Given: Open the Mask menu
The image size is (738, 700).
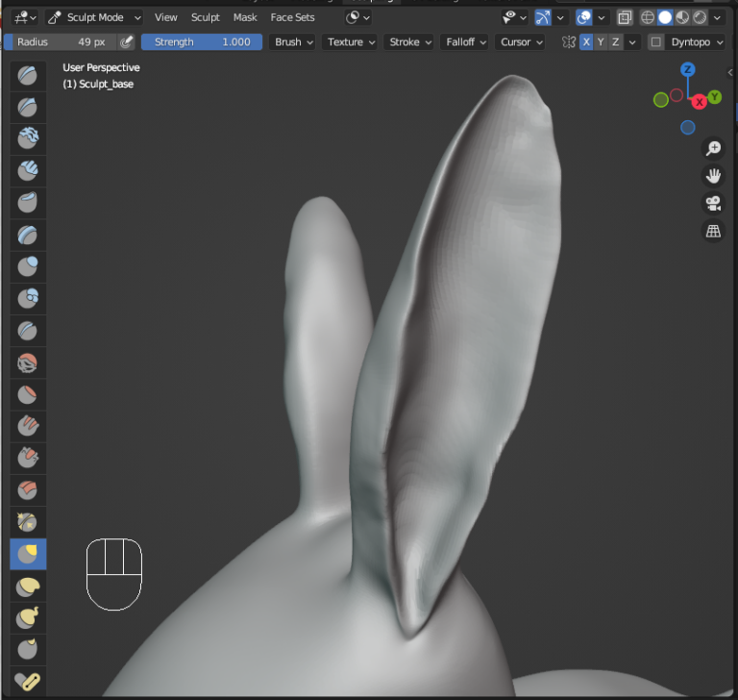Looking at the screenshot, I should (245, 17).
